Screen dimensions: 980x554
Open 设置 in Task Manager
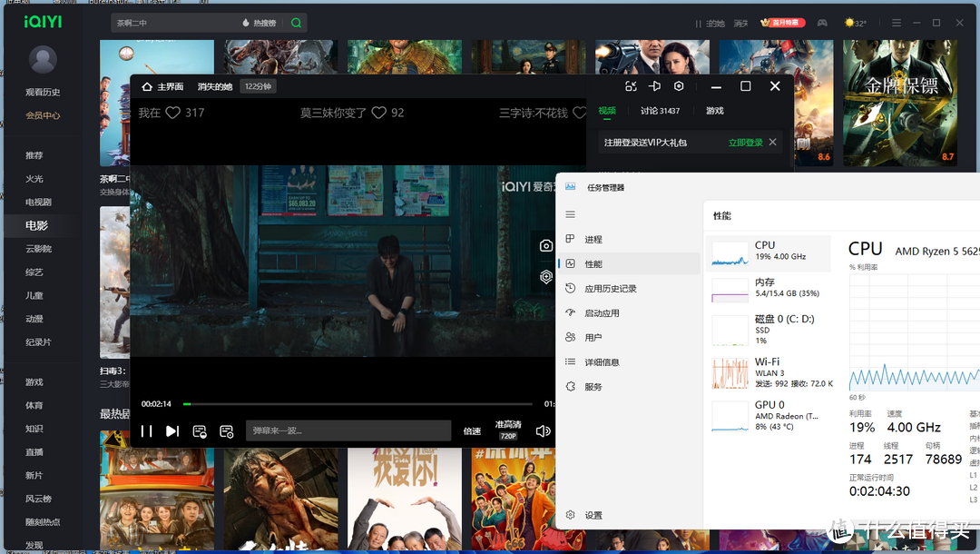[629, 515]
